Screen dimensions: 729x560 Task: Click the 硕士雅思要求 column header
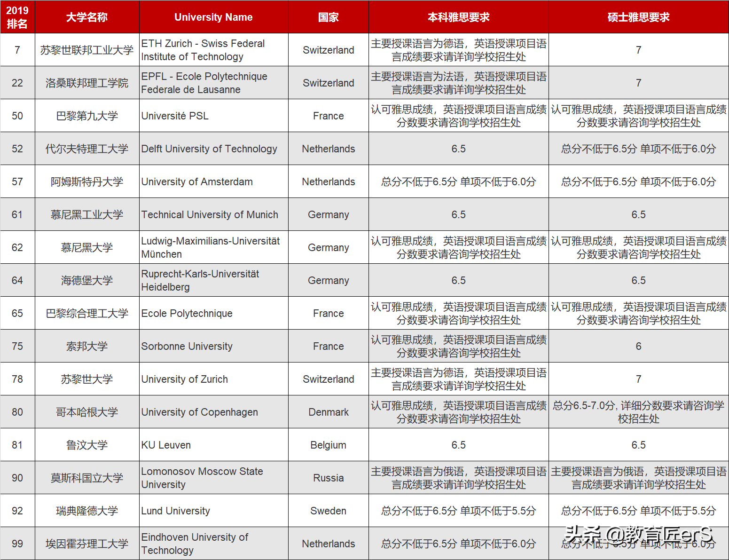point(638,16)
